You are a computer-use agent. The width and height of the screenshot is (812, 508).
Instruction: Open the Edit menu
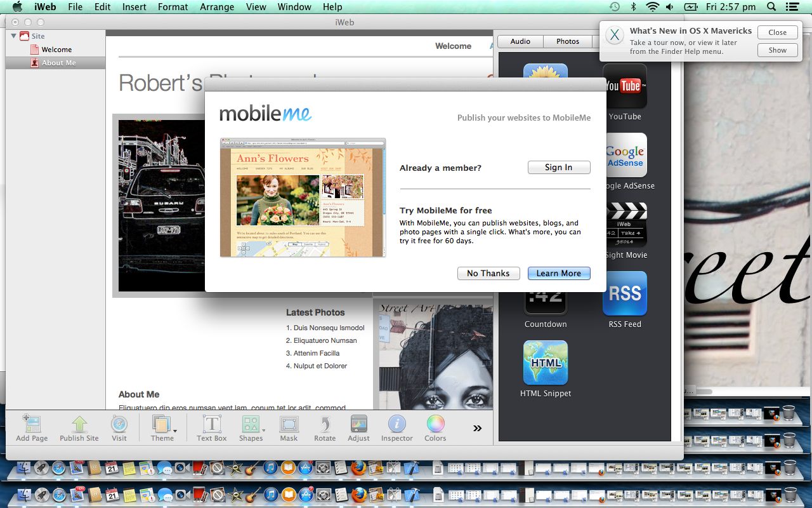102,7
